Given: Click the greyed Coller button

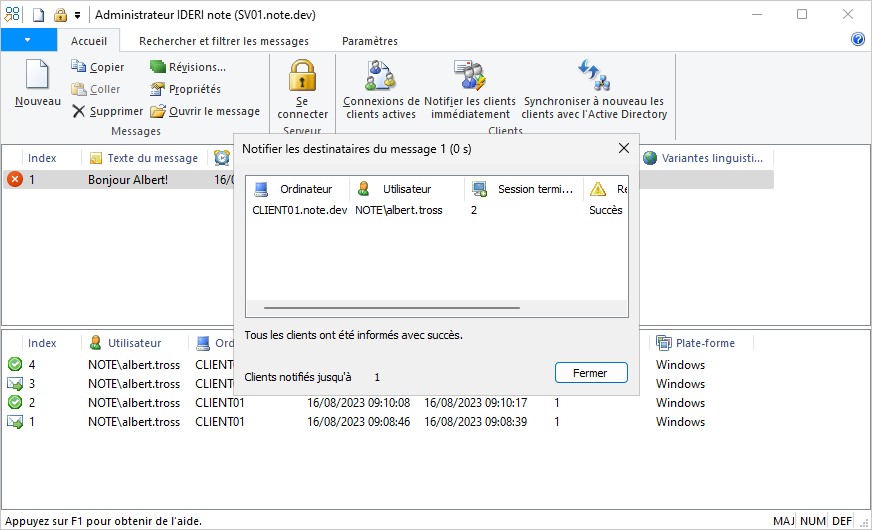Looking at the screenshot, I should click(96, 89).
